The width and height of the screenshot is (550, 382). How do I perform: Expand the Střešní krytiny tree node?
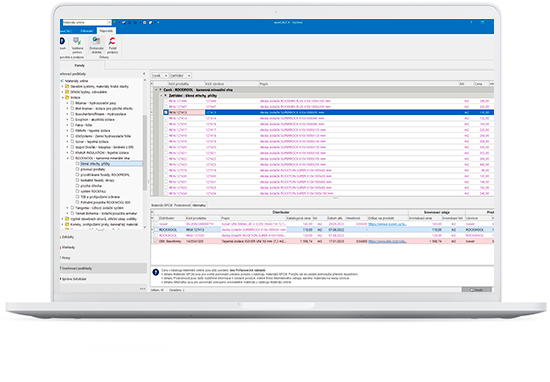tap(63, 92)
